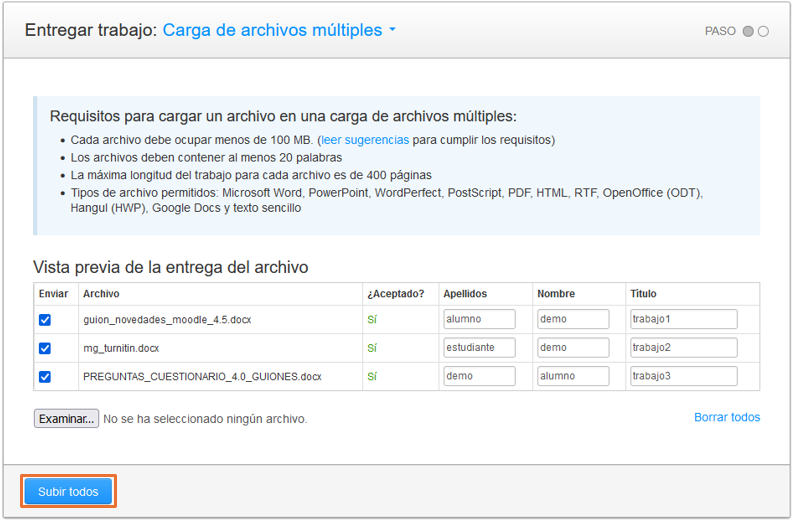Click the 'Entregar trabajo:' title text
The image size is (794, 522).
pyautogui.click(x=91, y=30)
